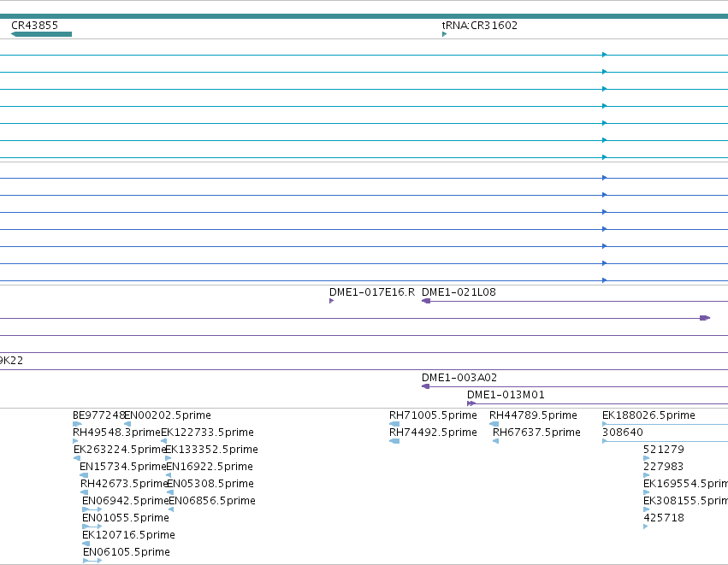Select the EN06105.5prime spliced glyph

[x=92, y=561]
